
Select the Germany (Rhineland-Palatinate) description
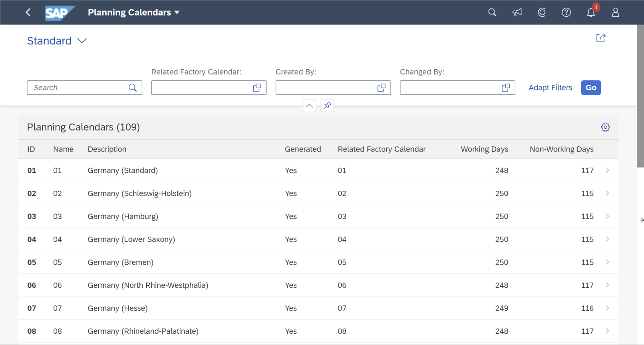(143, 331)
